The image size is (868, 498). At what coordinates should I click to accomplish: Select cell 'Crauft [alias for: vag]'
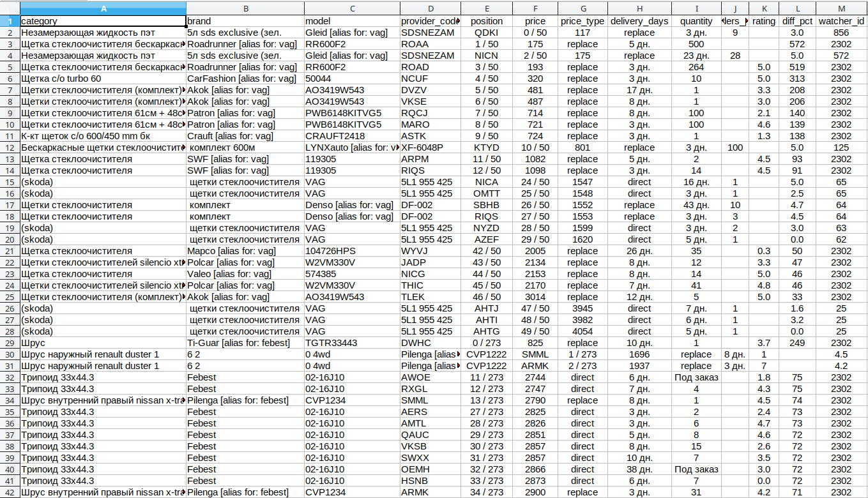pyautogui.click(x=245, y=136)
